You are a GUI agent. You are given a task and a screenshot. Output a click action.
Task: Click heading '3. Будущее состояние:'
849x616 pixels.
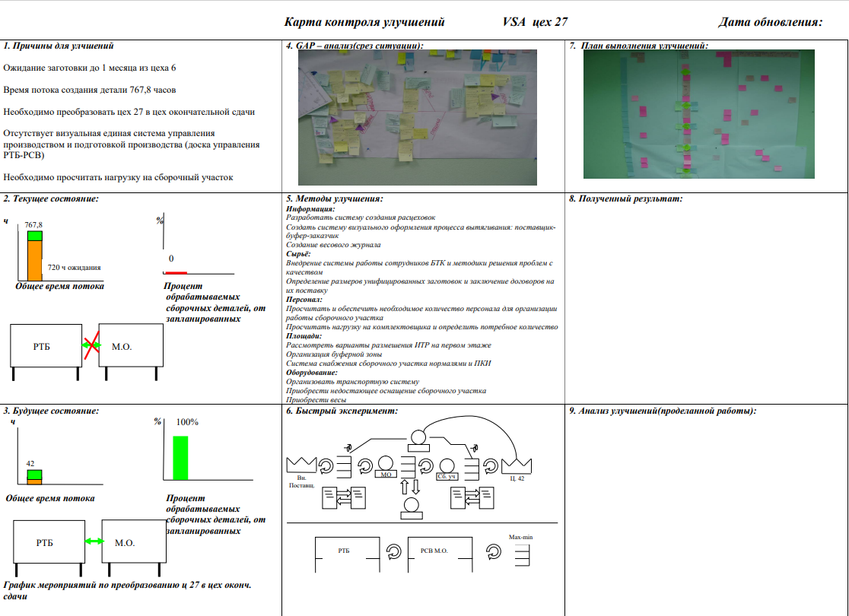51,411
